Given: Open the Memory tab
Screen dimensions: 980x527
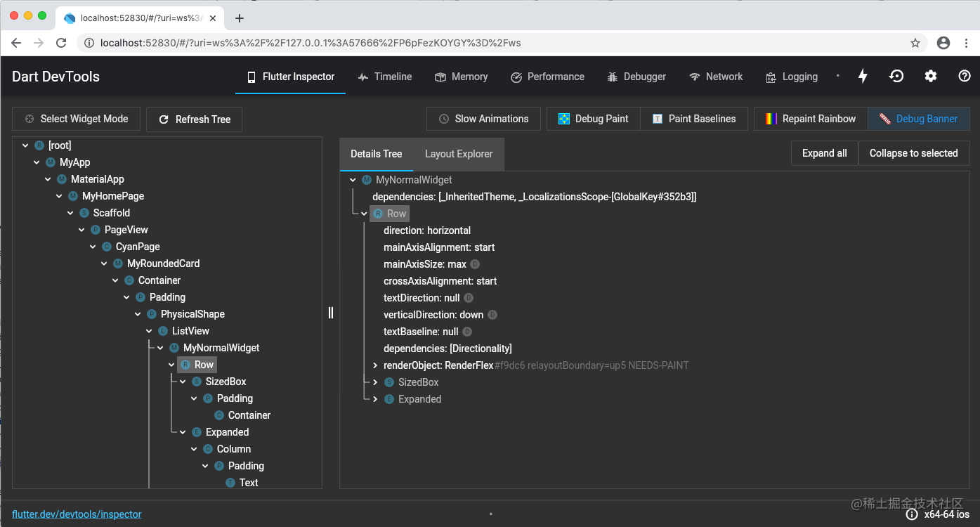Looking at the screenshot, I should (x=461, y=76).
